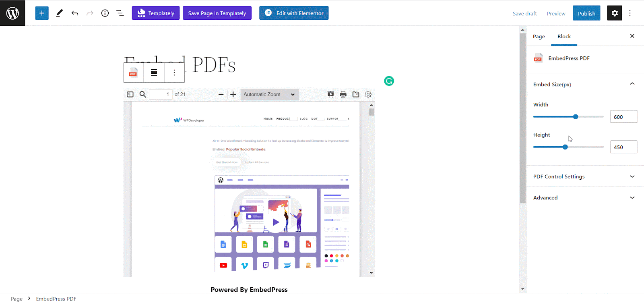Toggle the PDF viewer sidebar
Viewport: 644px width, 303px height.
pos(130,94)
